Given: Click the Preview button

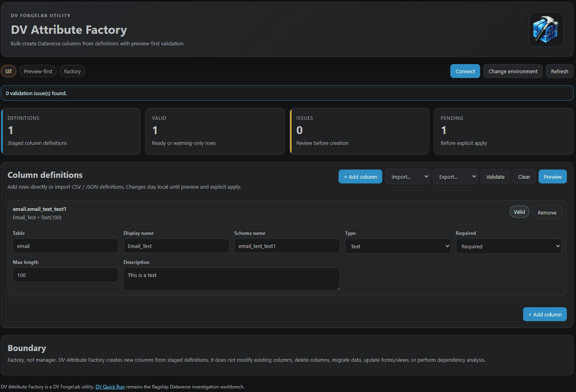Looking at the screenshot, I should (x=553, y=177).
